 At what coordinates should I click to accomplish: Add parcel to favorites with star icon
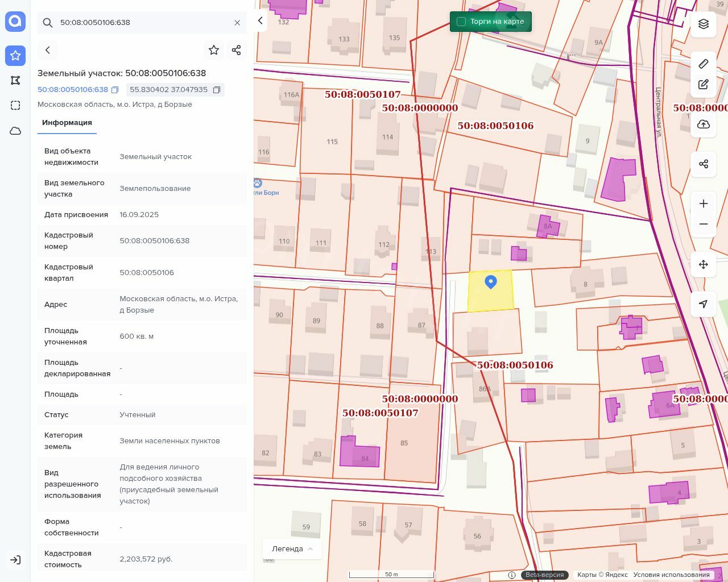[x=214, y=50]
